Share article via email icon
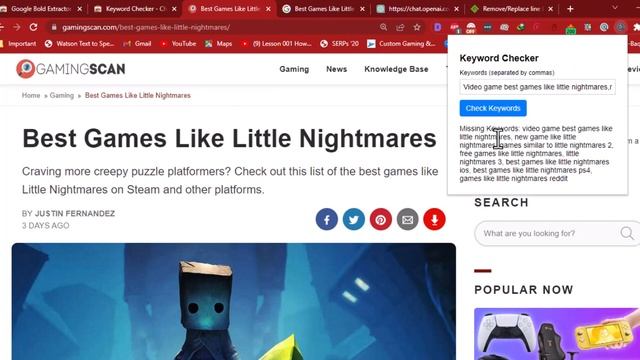640x360 pixels. click(x=407, y=220)
